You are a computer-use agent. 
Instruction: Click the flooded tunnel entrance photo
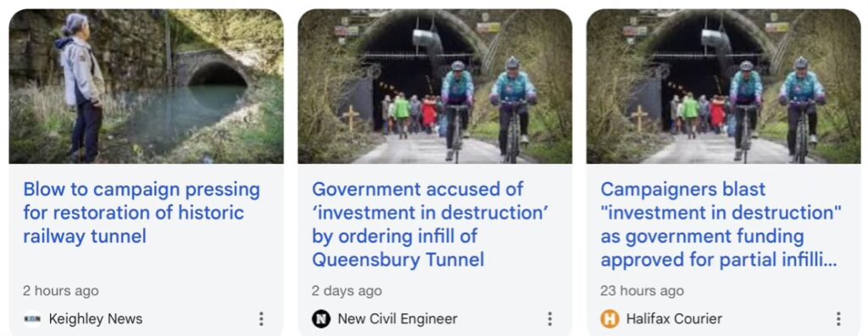(146, 86)
